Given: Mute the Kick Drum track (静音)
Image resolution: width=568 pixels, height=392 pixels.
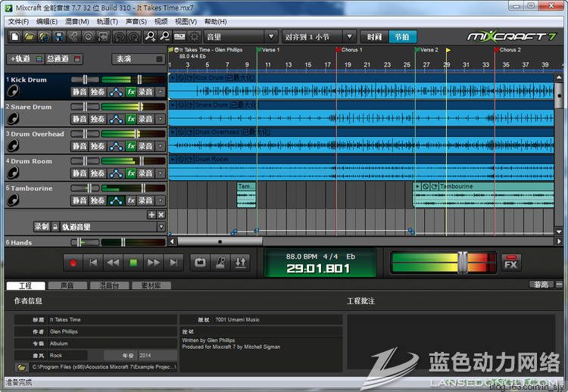Looking at the screenshot, I should click(x=80, y=92).
